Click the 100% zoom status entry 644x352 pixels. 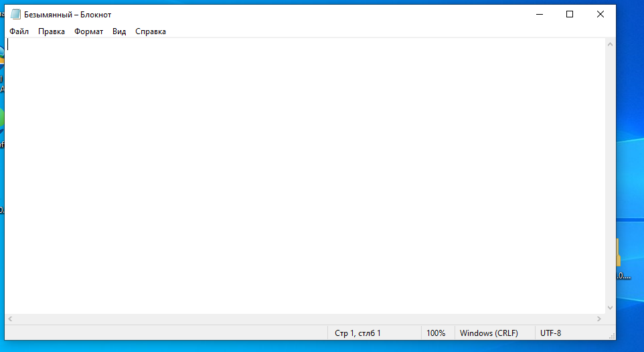[436, 333]
